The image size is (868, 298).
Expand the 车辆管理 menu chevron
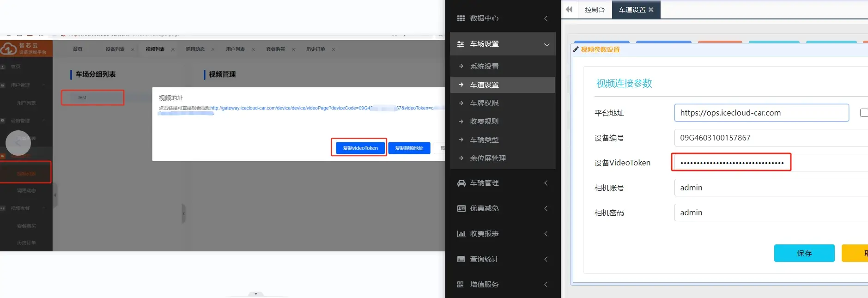(x=546, y=183)
